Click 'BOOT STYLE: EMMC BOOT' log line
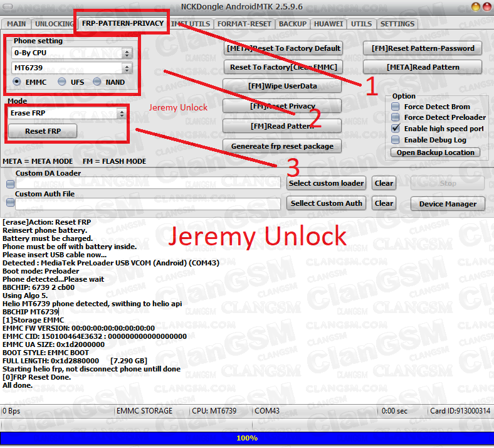This screenshot has height=448, width=494. point(45,353)
